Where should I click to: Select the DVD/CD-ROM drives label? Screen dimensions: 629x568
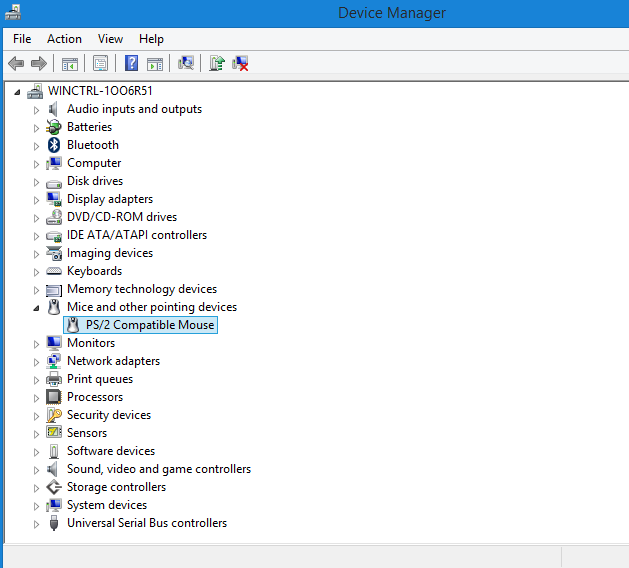coord(122,217)
